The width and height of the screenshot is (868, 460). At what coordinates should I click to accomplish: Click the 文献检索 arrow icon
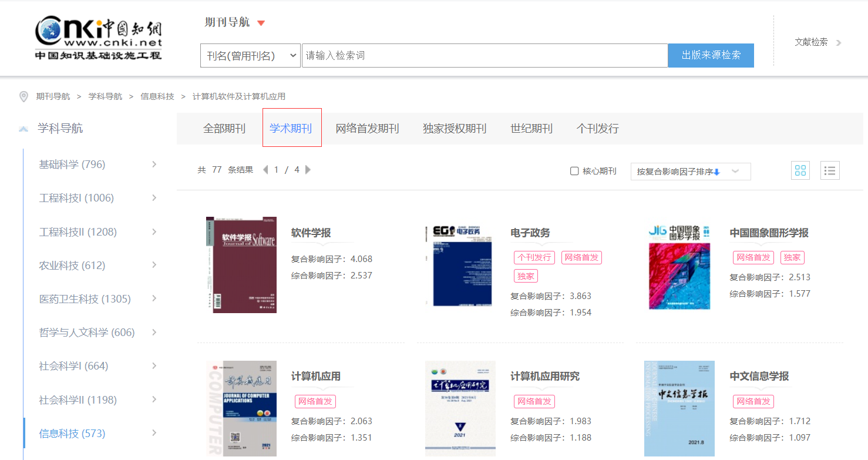click(838, 42)
